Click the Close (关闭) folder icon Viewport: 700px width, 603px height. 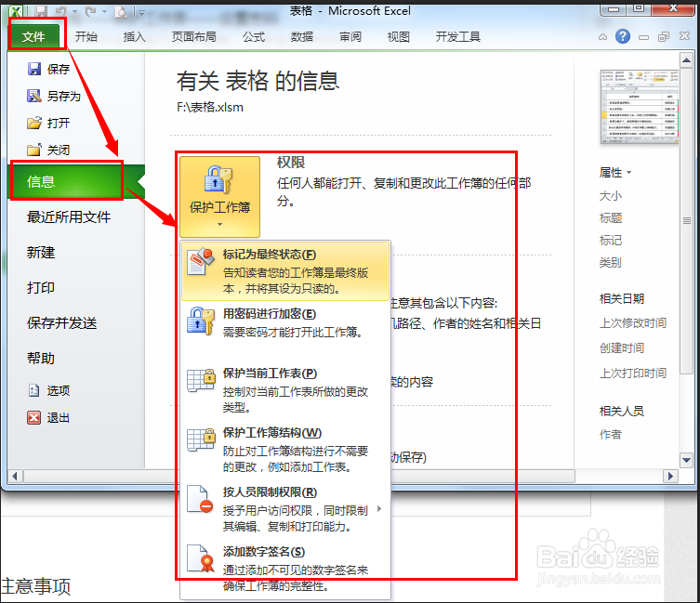[x=34, y=150]
